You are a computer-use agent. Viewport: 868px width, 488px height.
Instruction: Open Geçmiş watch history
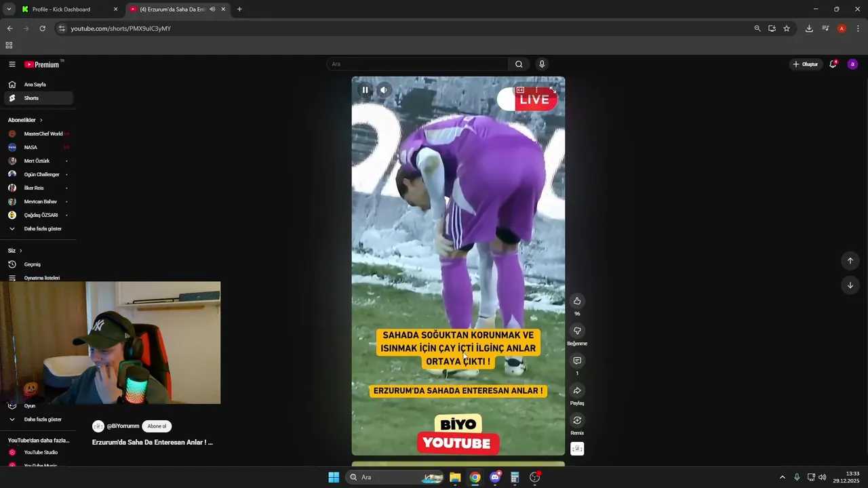pos(38,264)
